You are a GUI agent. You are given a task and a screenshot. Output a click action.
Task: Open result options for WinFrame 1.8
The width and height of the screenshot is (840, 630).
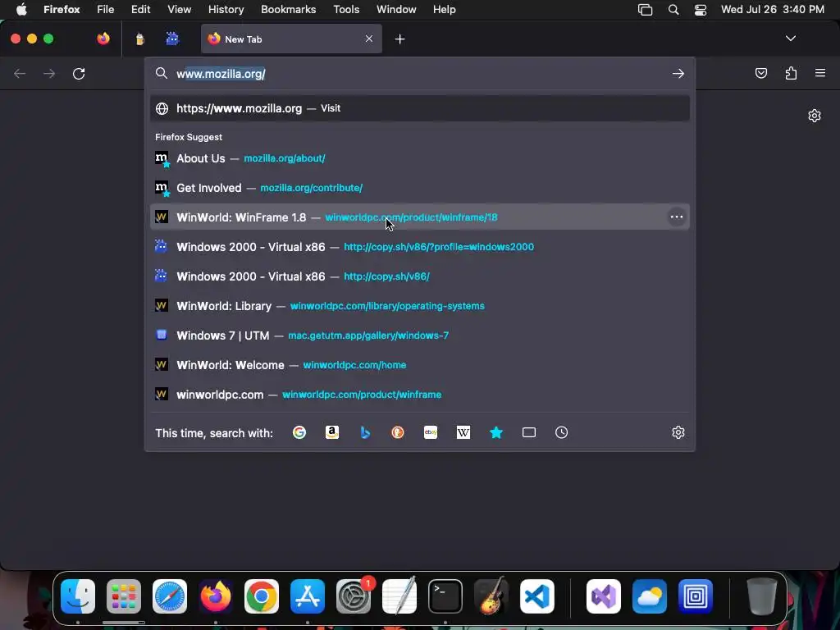tap(677, 217)
